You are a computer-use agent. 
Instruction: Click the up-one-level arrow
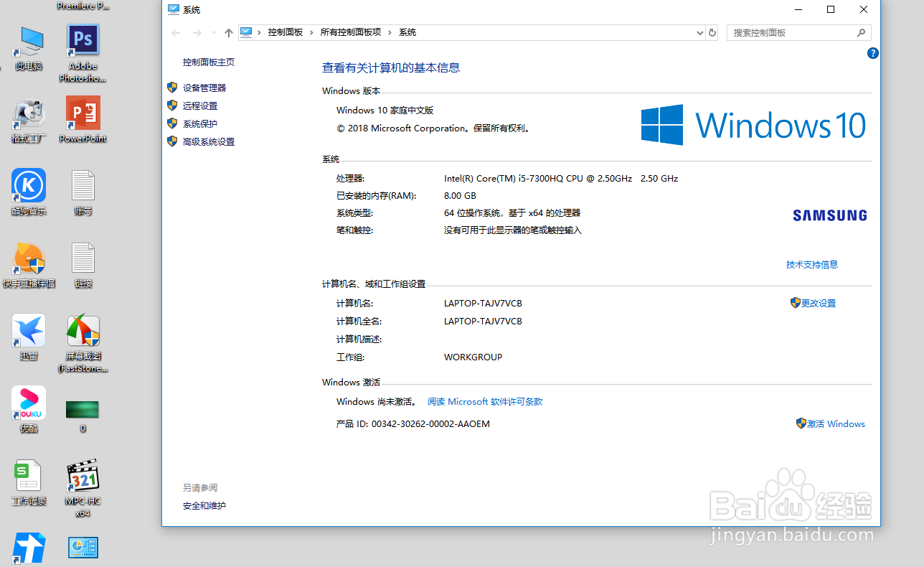[x=229, y=33]
